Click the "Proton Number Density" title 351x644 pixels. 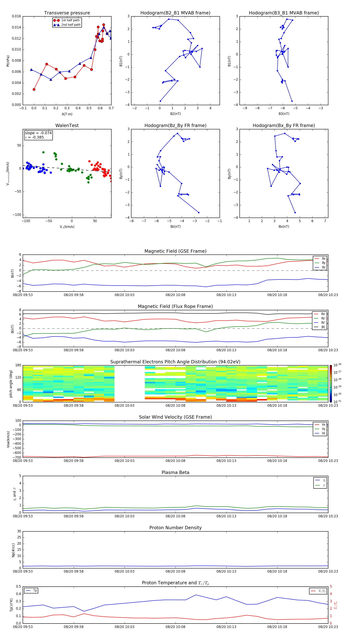click(x=175, y=528)
